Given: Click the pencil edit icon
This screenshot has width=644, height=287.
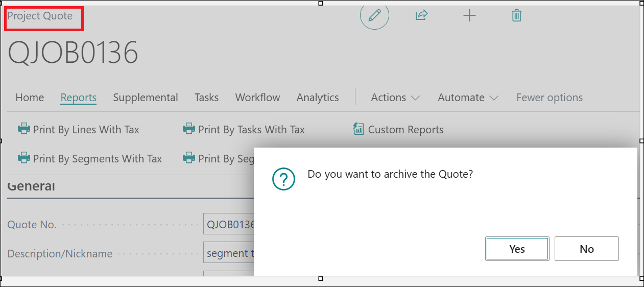Looking at the screenshot, I should pyautogui.click(x=374, y=15).
